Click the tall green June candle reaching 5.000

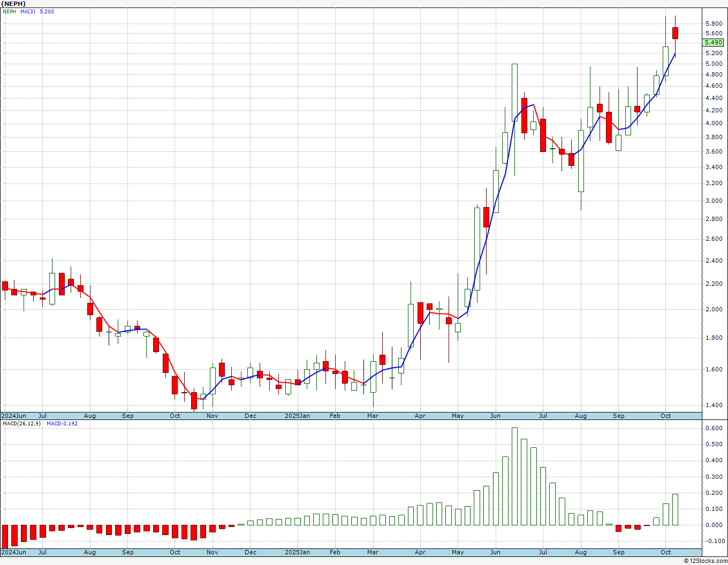click(x=514, y=92)
